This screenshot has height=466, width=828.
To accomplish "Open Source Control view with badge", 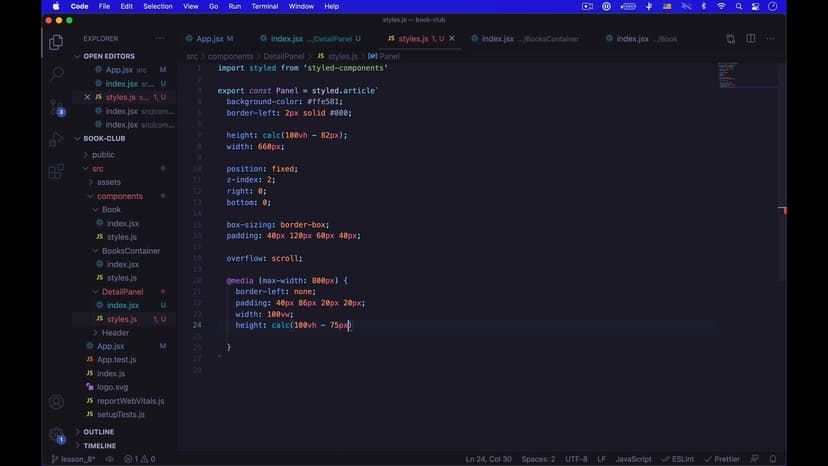I will pyautogui.click(x=56, y=107).
